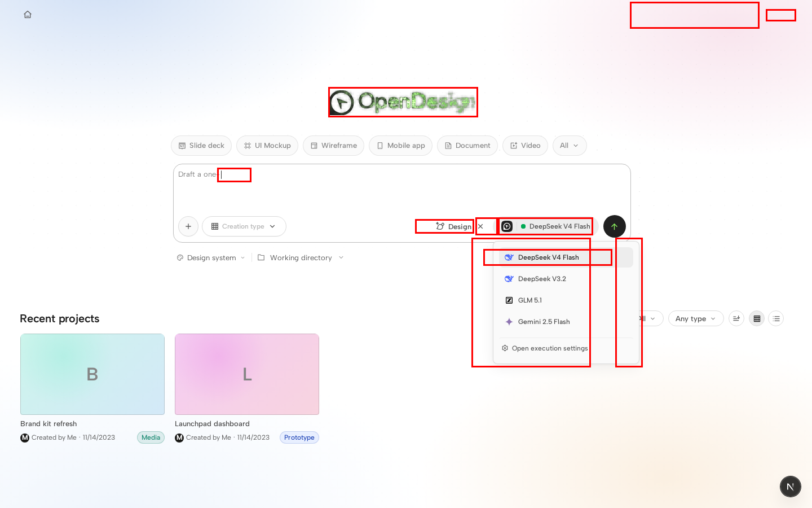Image resolution: width=812 pixels, height=508 pixels.
Task: Click the plus attachment button in prompt box
Action: click(188, 226)
